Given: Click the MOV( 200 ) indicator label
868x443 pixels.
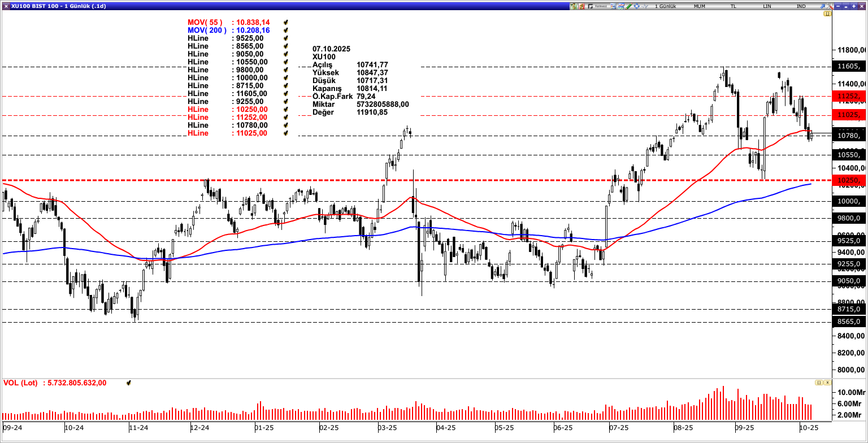Looking at the screenshot, I should pos(207,30).
